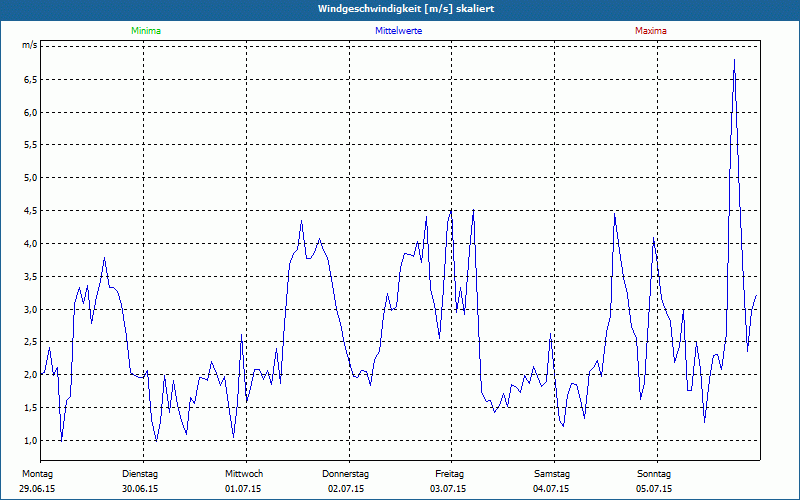This screenshot has width=800, height=500.
Task: Click the m/s unit label
Action: (30, 45)
